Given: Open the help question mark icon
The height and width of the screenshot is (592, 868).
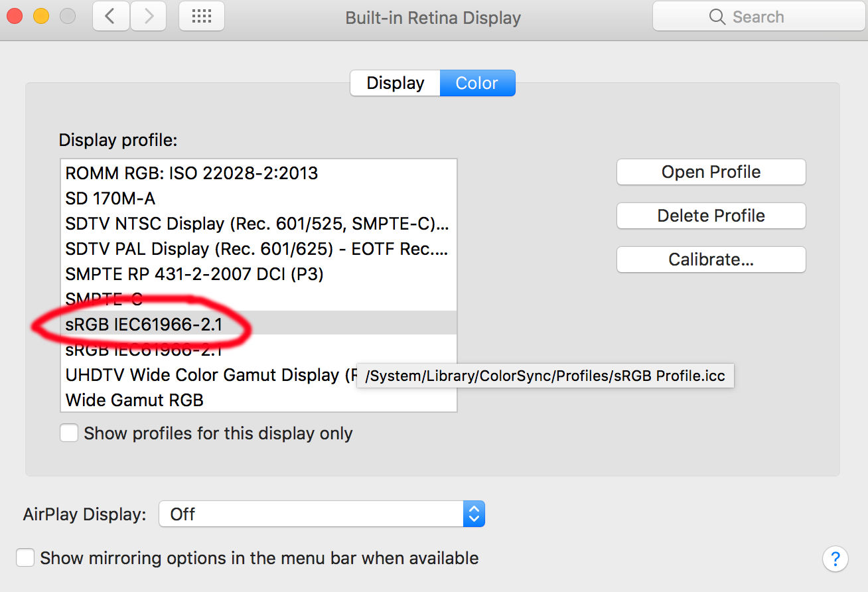Looking at the screenshot, I should [835, 559].
